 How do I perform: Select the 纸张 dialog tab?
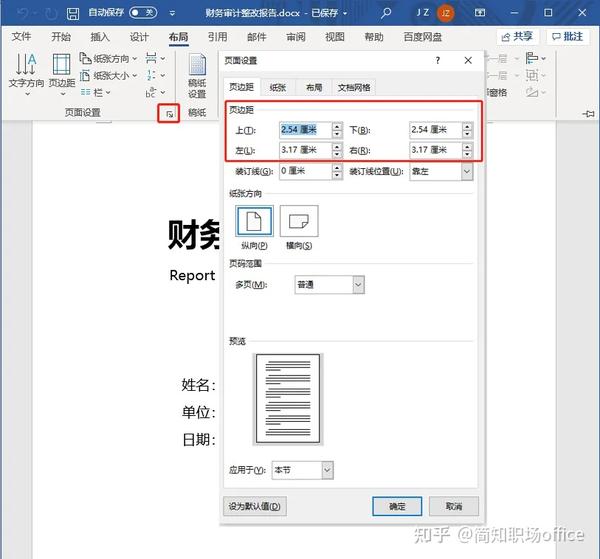[278, 88]
